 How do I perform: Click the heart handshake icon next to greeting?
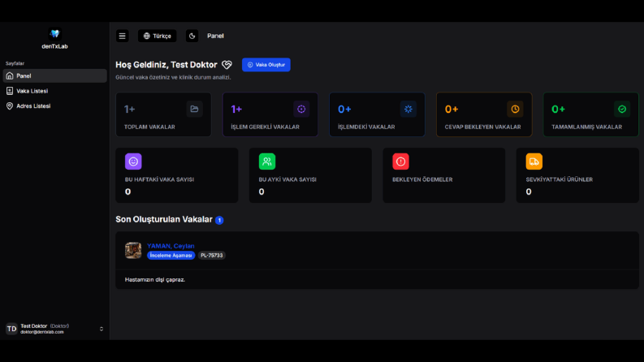click(227, 65)
